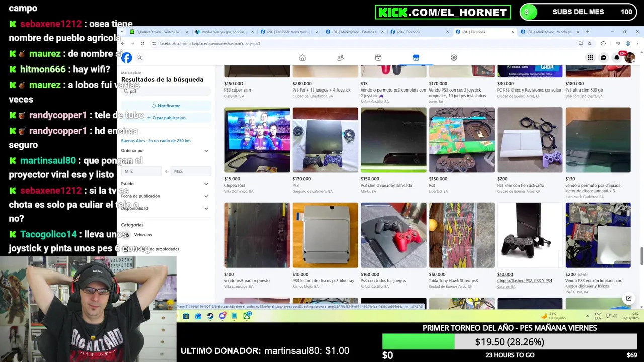Open the clock showing 0:52 in the taskbar

point(631,316)
